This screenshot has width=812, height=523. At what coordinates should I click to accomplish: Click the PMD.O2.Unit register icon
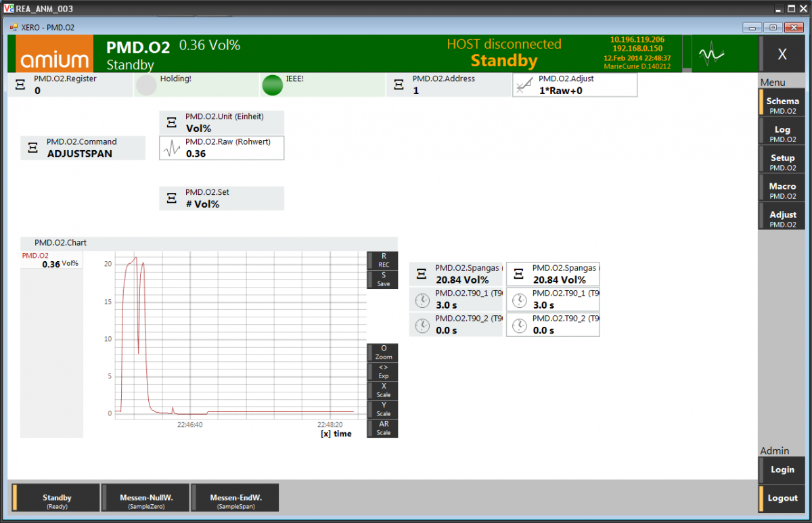pos(172,123)
